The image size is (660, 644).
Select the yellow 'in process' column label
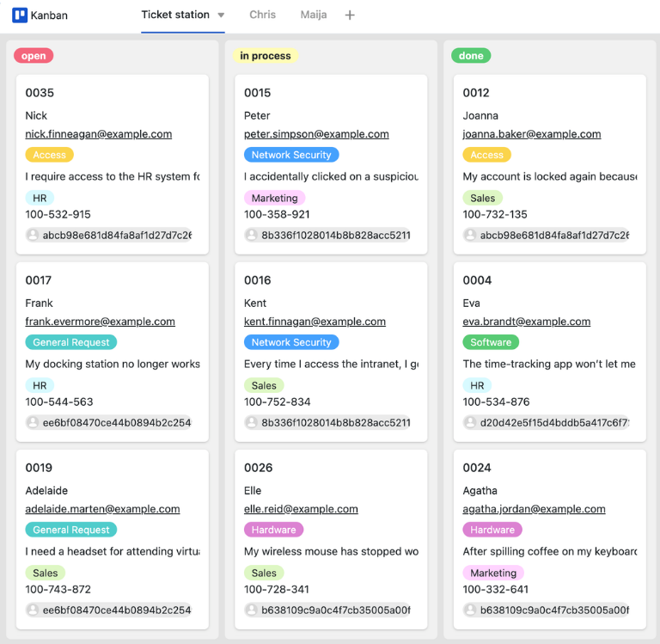click(x=266, y=56)
